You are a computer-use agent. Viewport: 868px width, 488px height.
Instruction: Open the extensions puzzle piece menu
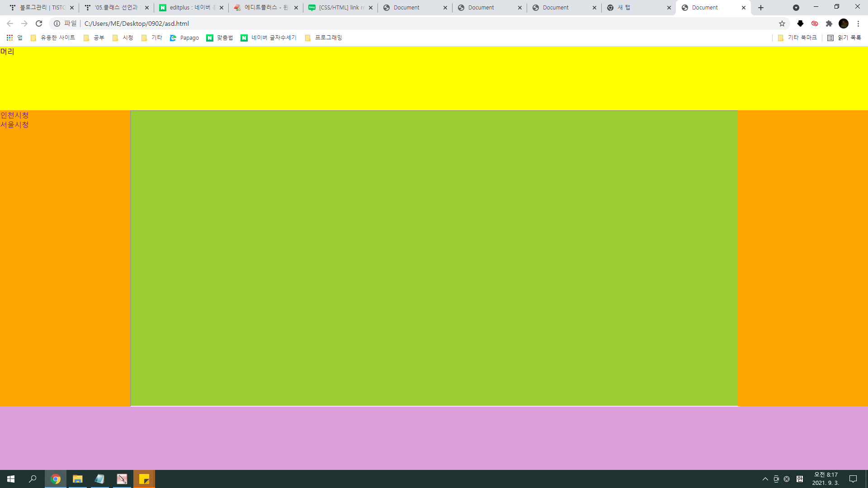pos(829,23)
